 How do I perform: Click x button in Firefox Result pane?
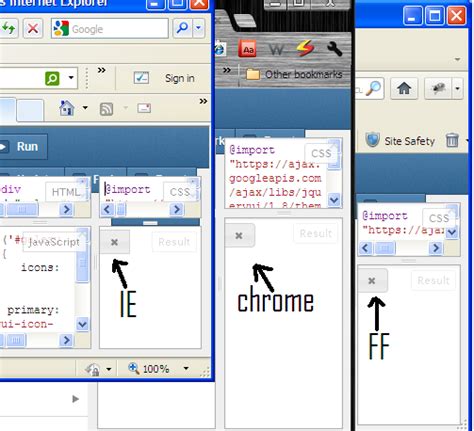(372, 281)
